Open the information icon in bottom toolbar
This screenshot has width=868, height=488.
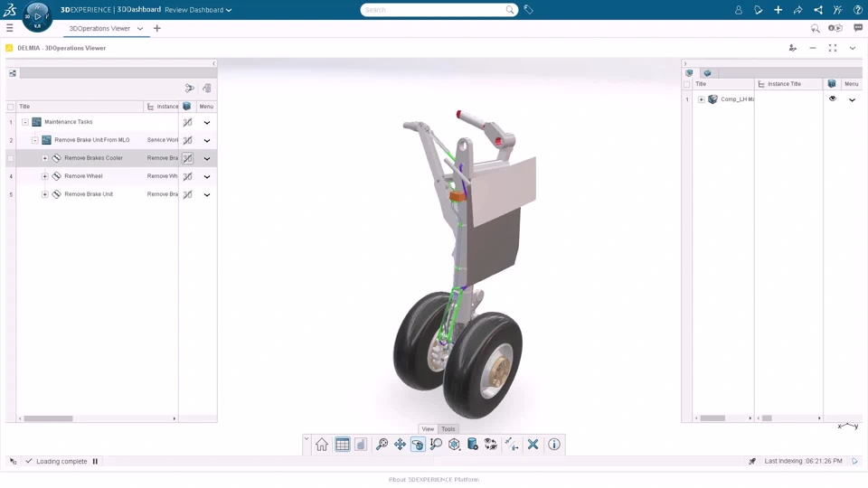click(554, 445)
